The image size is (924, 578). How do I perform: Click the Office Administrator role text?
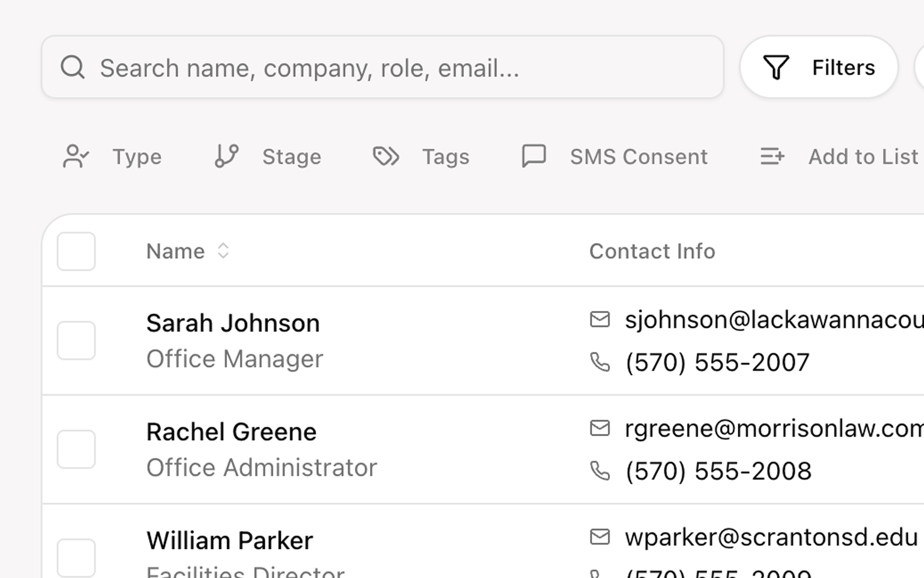262,468
